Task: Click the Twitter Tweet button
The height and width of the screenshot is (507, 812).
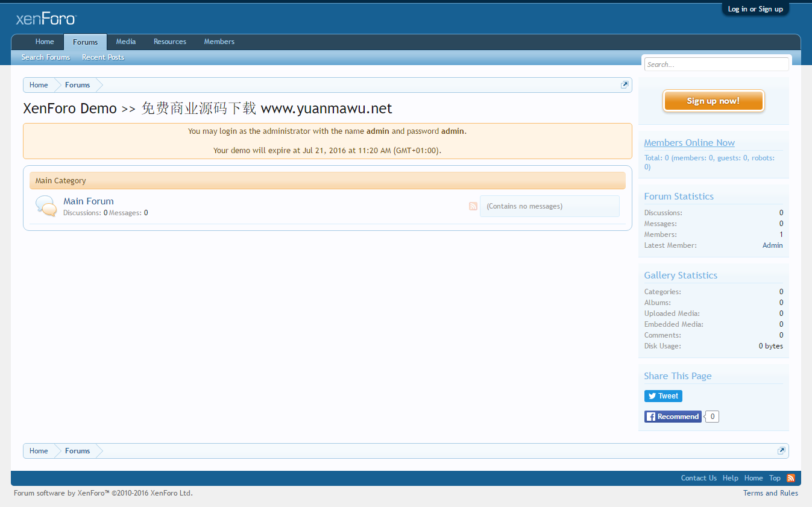Action: click(663, 396)
